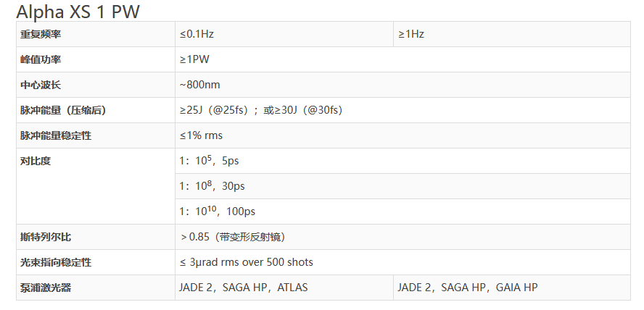Select the 重复频率 row label
The image size is (644, 310).
[40, 34]
